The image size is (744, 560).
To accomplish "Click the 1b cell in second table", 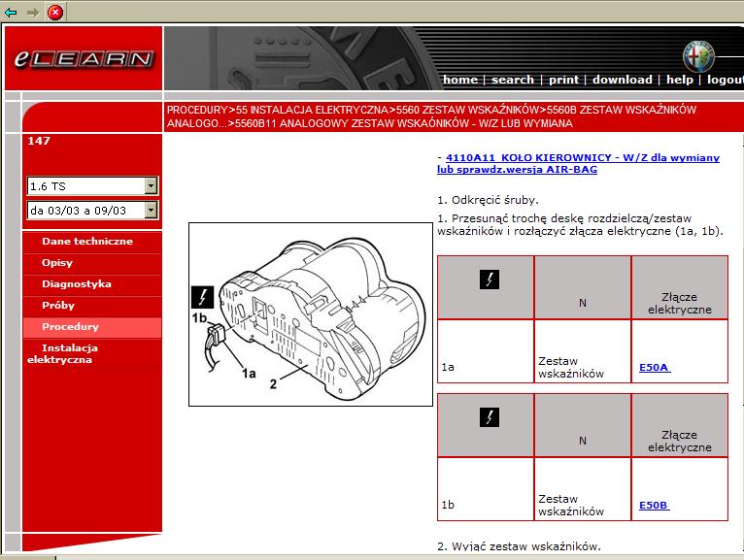I will [x=486, y=489].
